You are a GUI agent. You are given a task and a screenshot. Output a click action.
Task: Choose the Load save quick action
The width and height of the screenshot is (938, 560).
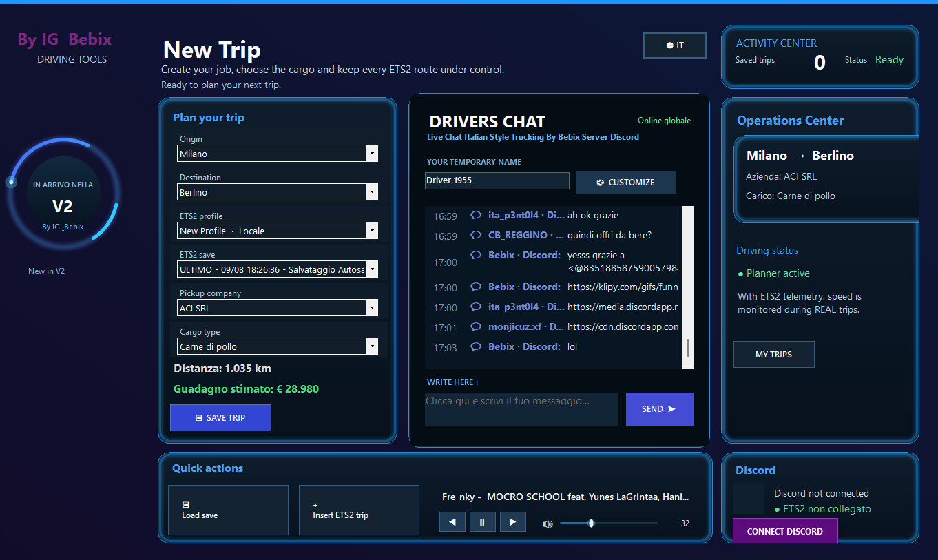click(228, 510)
